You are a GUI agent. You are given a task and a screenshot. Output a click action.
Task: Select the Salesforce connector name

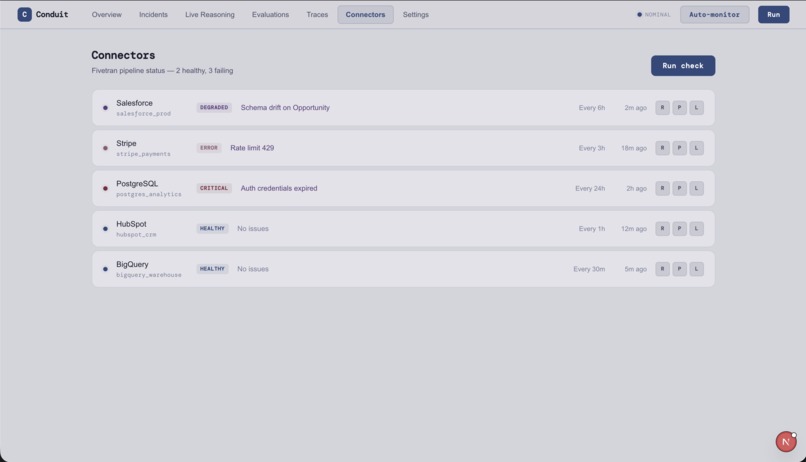(134, 103)
